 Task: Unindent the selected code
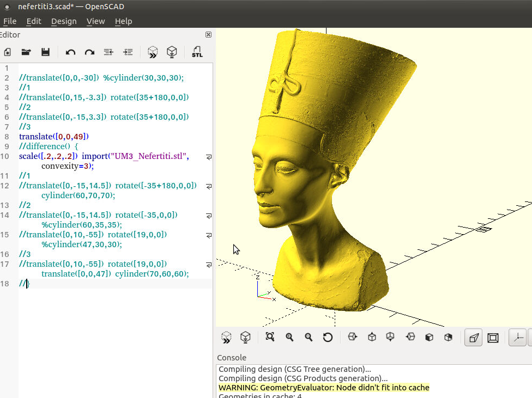(108, 52)
